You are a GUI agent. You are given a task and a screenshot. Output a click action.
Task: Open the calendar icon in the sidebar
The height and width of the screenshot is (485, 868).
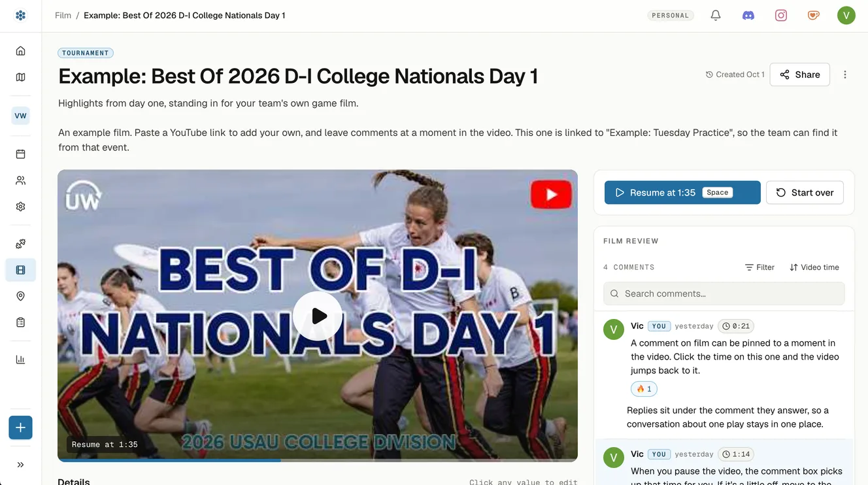click(20, 154)
